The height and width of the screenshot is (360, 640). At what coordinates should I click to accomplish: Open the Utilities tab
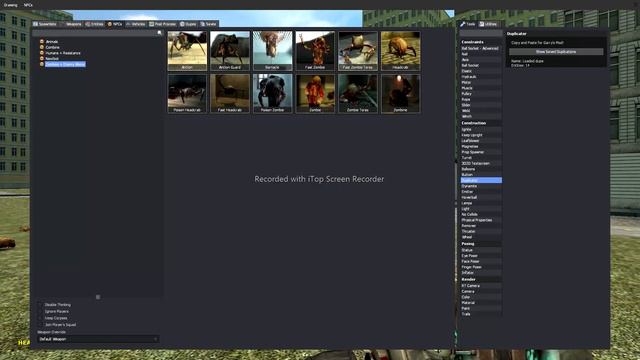[488, 24]
